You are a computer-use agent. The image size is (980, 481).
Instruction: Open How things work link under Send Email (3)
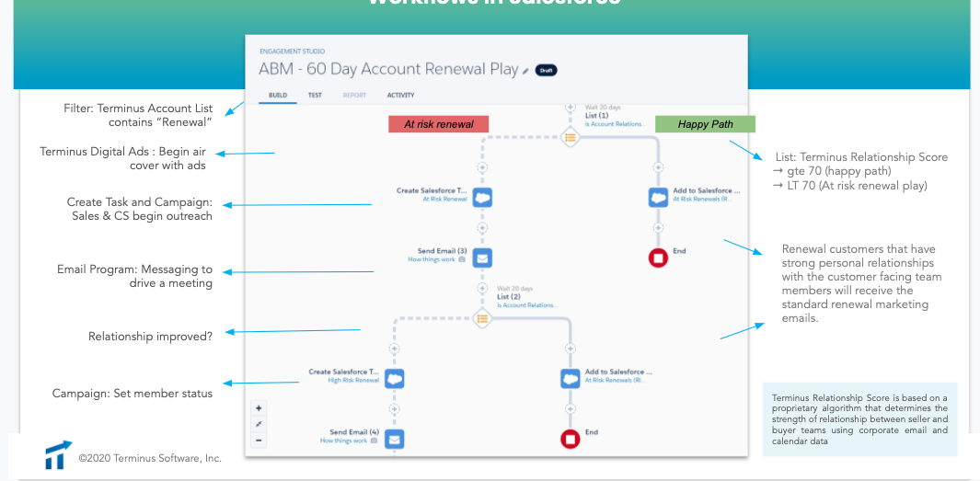[x=432, y=259]
